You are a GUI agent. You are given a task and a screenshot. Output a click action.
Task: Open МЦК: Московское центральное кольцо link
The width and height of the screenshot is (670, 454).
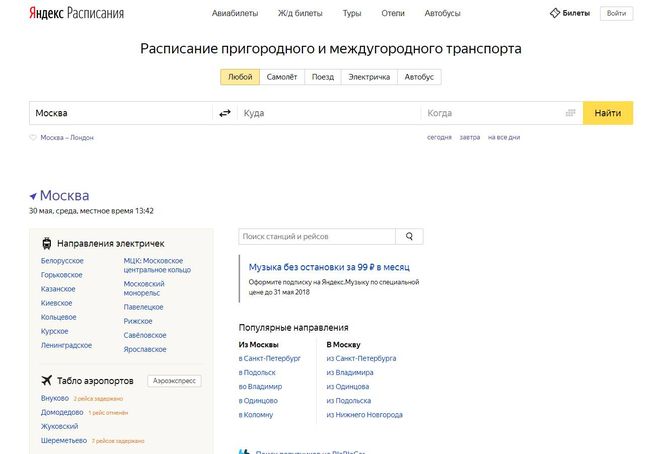click(157, 265)
